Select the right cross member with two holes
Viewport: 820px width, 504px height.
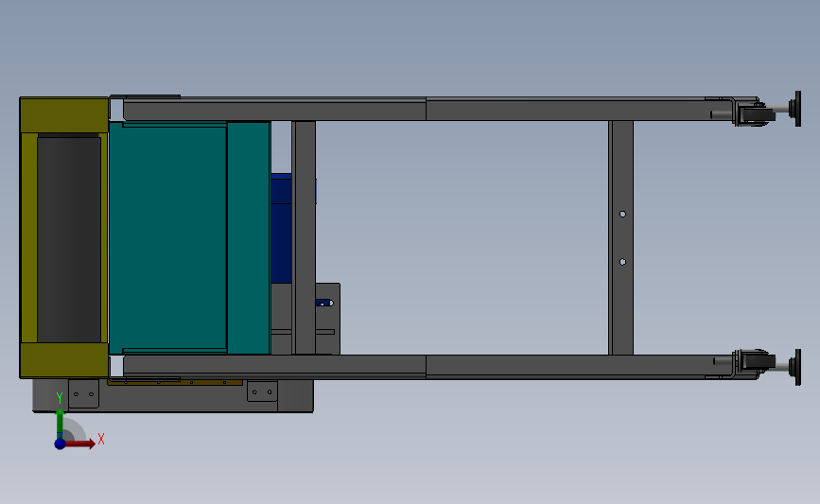pos(620,238)
